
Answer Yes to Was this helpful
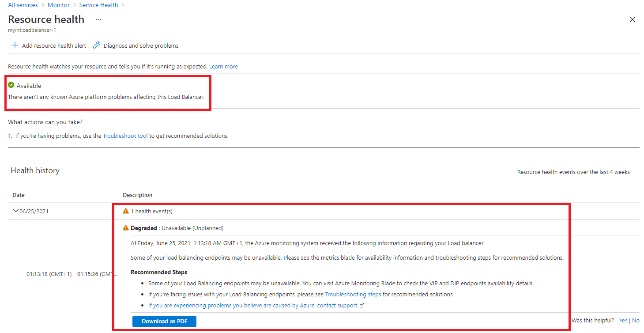coord(623,320)
